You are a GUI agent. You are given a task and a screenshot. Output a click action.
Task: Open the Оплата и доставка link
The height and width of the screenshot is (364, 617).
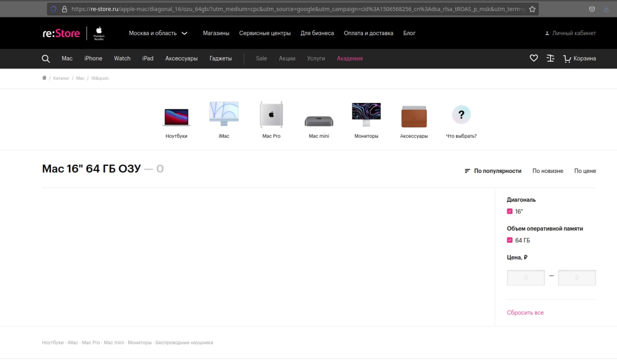coord(368,33)
